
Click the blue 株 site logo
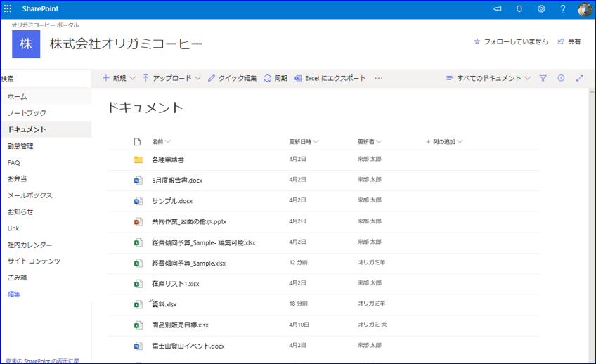point(26,44)
